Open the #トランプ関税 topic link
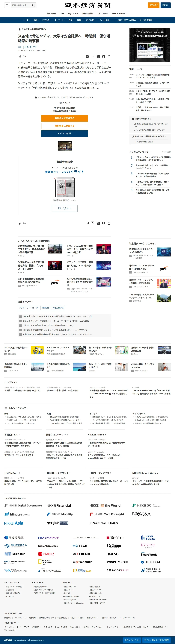 146,20
